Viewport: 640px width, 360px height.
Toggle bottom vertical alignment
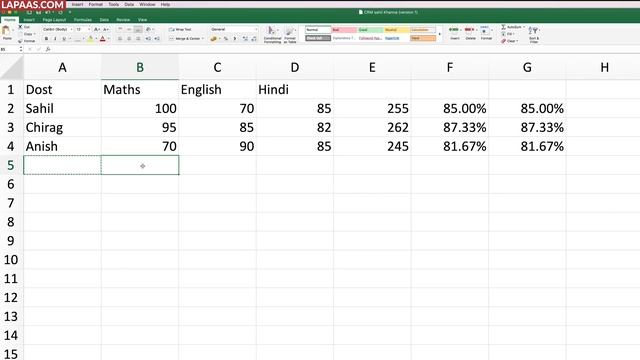coord(138,29)
